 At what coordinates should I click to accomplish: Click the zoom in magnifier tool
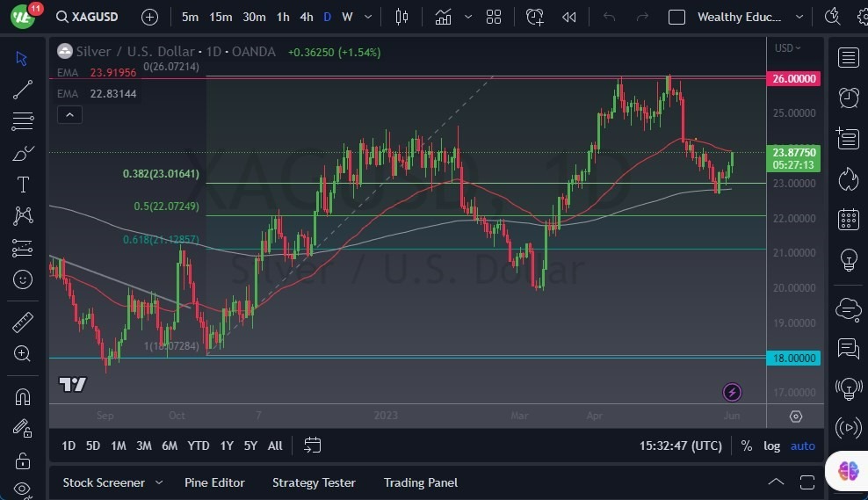(x=23, y=353)
